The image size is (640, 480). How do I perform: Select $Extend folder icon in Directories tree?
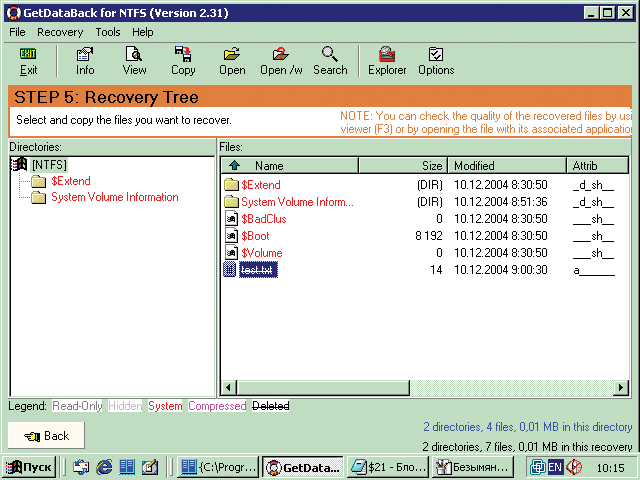pos(38,181)
